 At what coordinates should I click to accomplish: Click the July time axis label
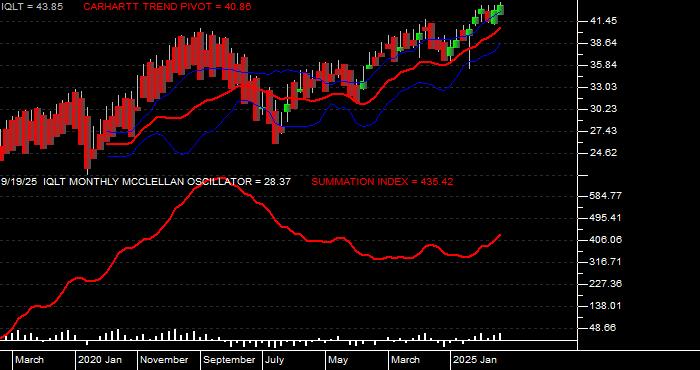coord(275,360)
